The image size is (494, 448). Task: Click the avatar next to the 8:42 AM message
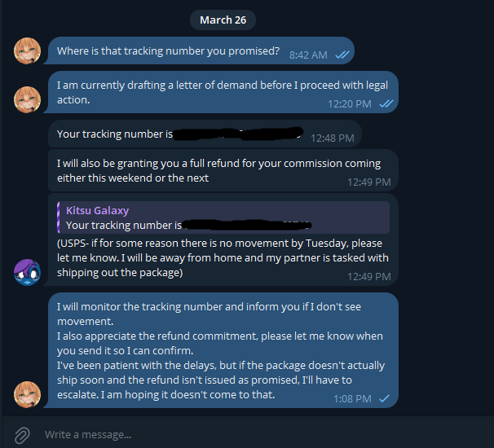28,51
